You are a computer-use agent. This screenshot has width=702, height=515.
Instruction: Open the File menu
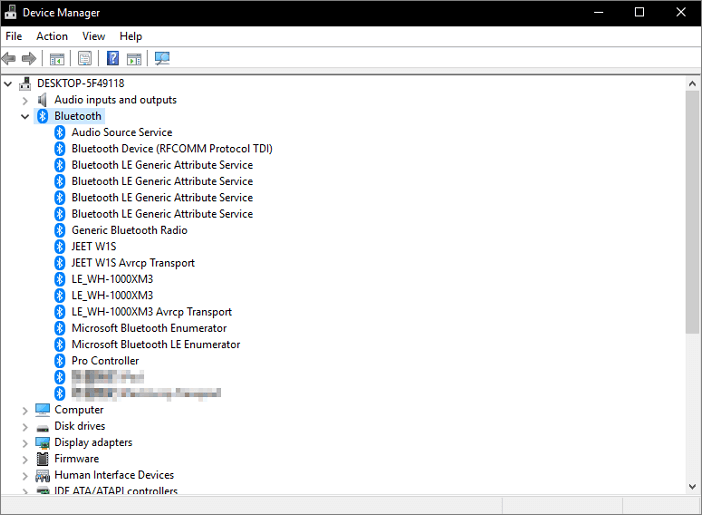click(x=14, y=36)
